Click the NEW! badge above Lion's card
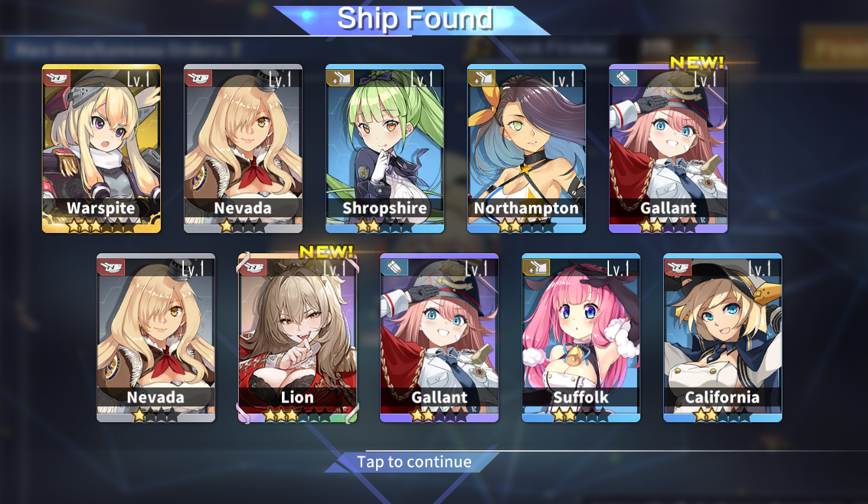Image resolution: width=868 pixels, height=504 pixels. (326, 251)
